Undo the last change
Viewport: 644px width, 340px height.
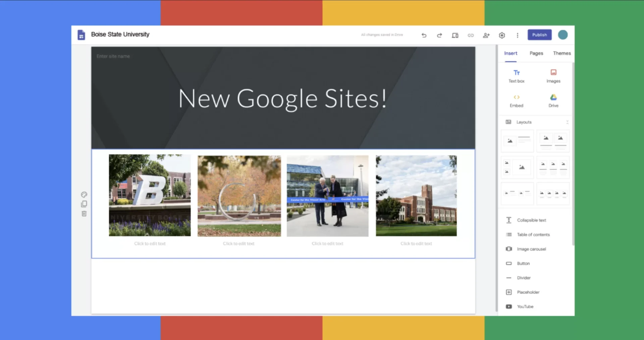[x=424, y=35]
